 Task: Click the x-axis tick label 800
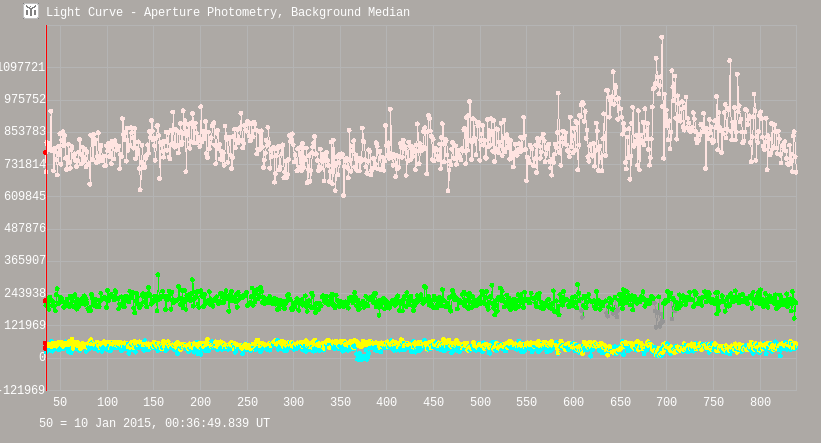760,402
